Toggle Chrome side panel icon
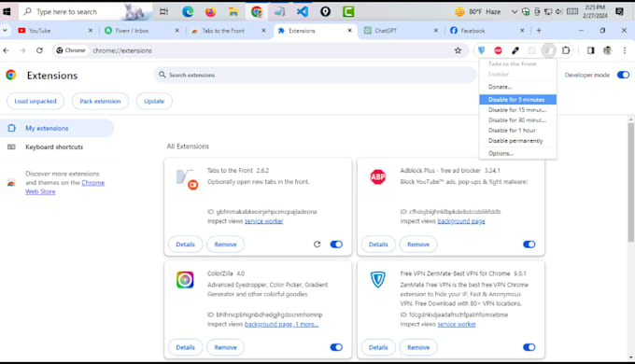 590,50
